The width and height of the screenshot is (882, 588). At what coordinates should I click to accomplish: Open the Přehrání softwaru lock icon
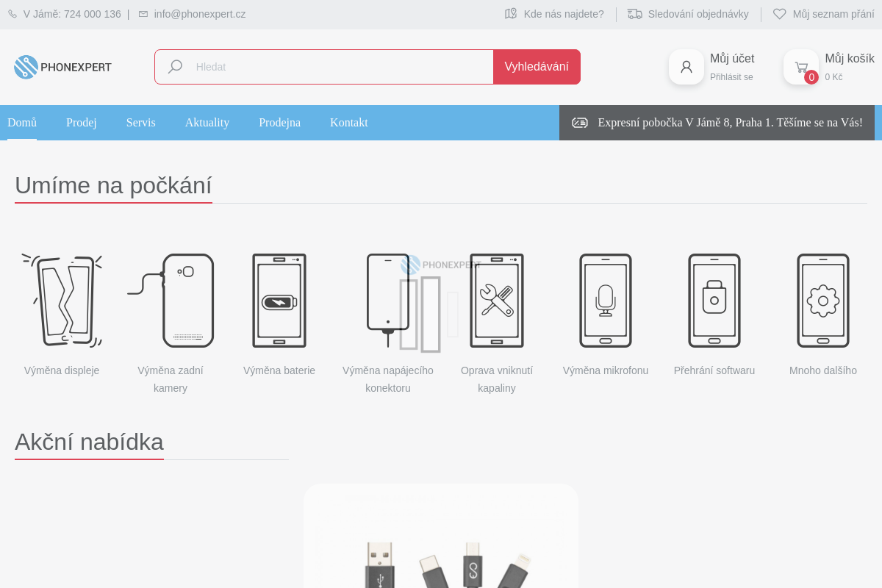[714, 300]
